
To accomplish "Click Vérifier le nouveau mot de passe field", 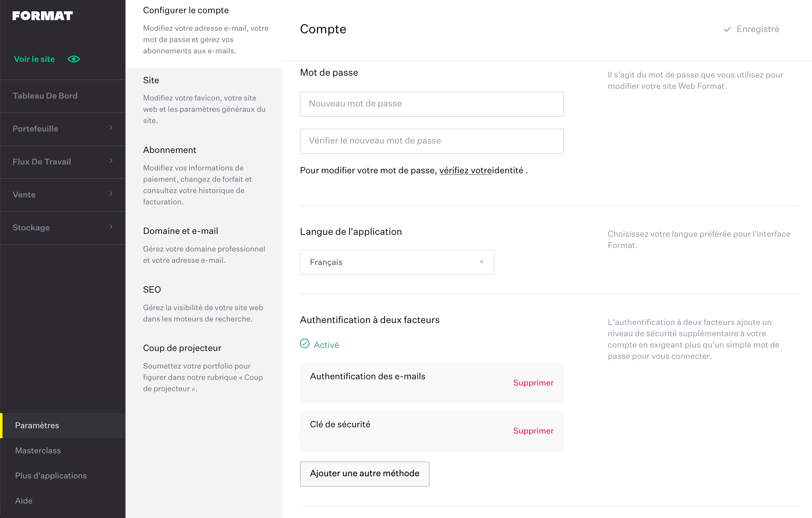I will coord(431,141).
